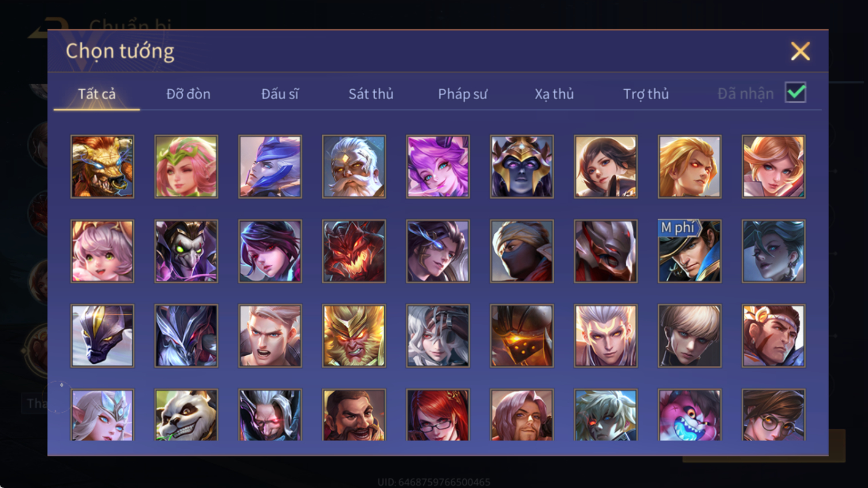Open the Trợ thủ tab
868x488 pixels.
coord(646,94)
